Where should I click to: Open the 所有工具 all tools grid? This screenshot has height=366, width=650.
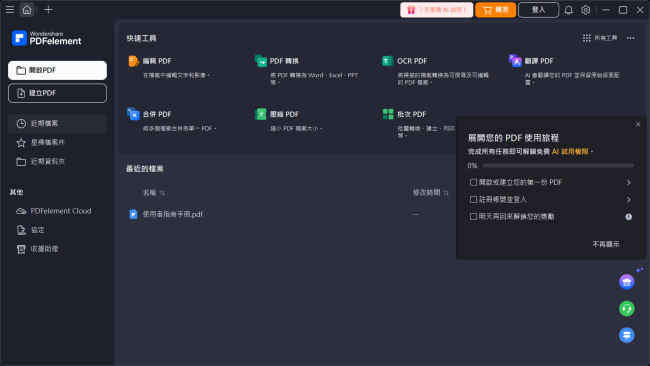pos(600,38)
